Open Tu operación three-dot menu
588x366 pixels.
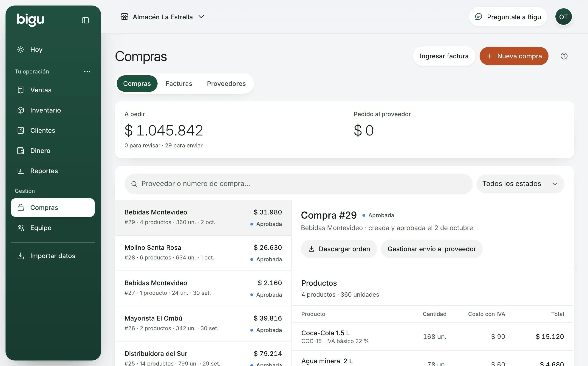tap(87, 72)
